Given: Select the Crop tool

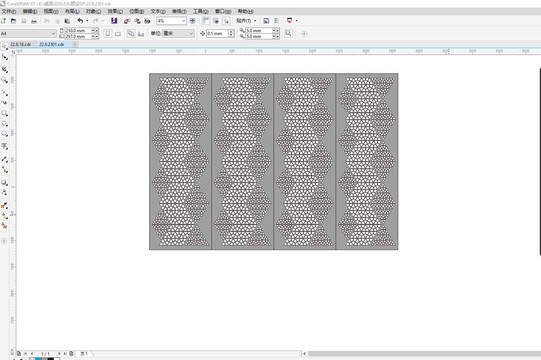Looking at the screenshot, I should click(x=4, y=69).
